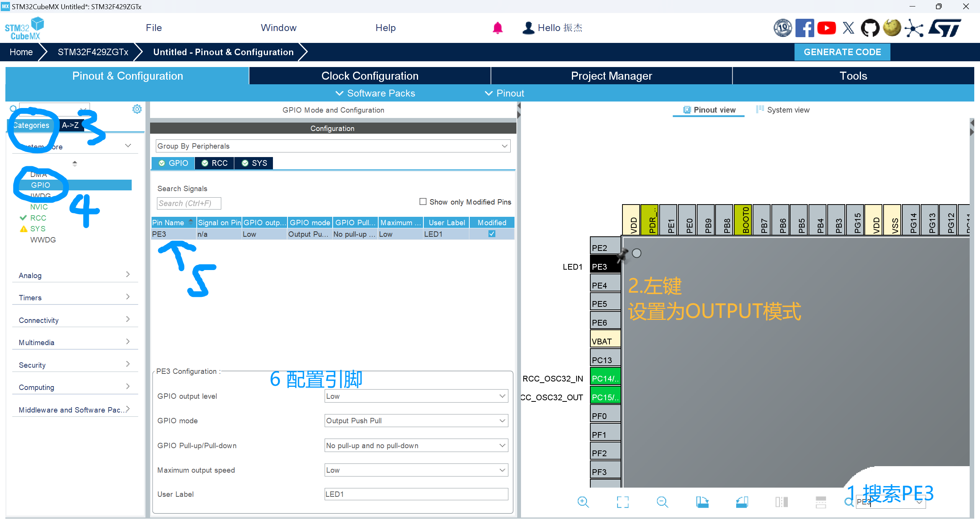Toggle the Modified checkbox for PE3
The image size is (980, 524).
point(492,234)
